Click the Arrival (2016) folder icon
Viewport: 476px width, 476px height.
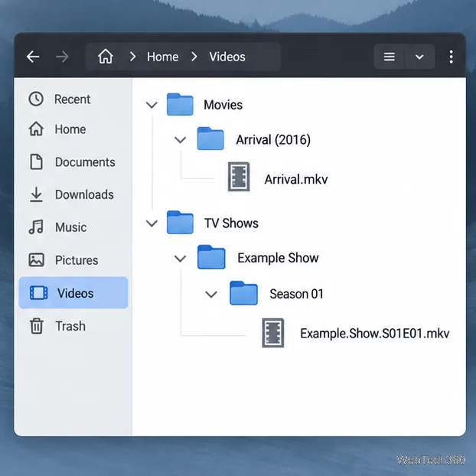click(x=210, y=139)
